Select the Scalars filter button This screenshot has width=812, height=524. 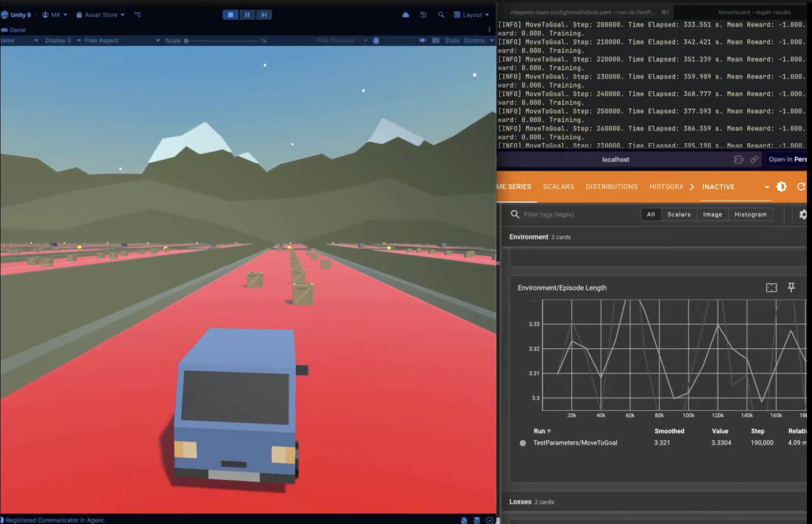pos(679,214)
